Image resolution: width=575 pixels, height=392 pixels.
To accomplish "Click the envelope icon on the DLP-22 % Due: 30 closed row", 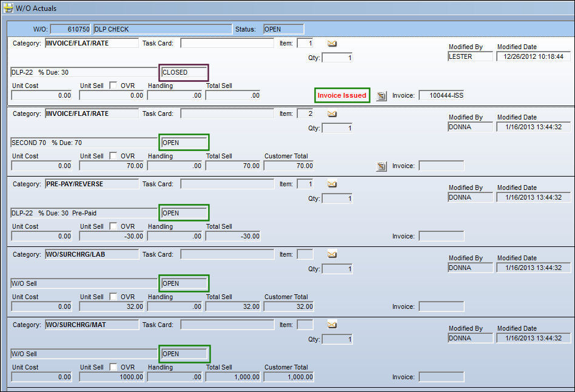I will (332, 44).
